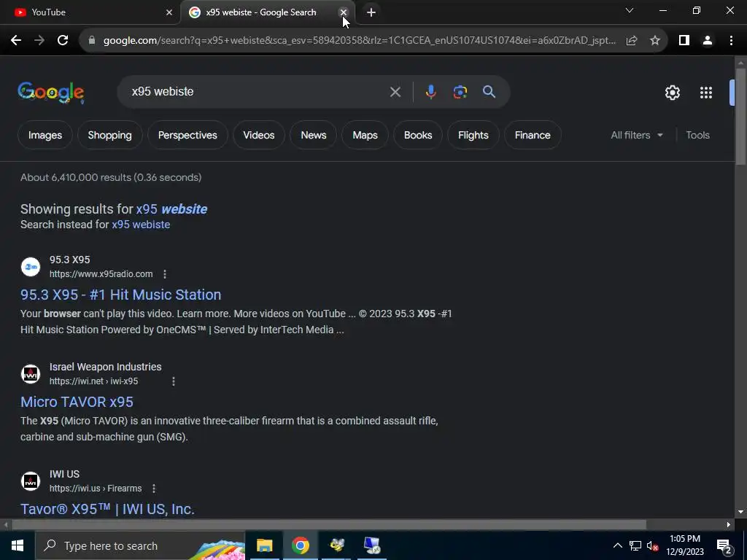The width and height of the screenshot is (747, 560).
Task: Filter results by Flights
Action: 473,135
